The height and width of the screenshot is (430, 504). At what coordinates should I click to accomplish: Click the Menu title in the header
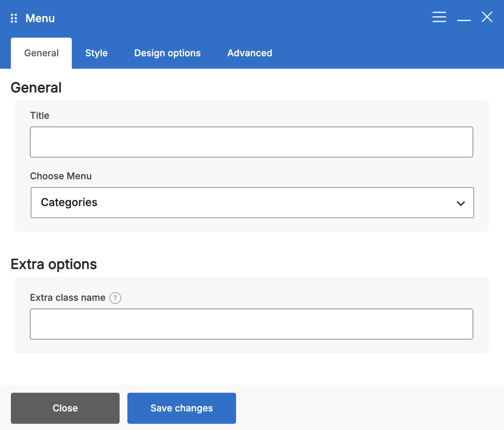(x=40, y=18)
